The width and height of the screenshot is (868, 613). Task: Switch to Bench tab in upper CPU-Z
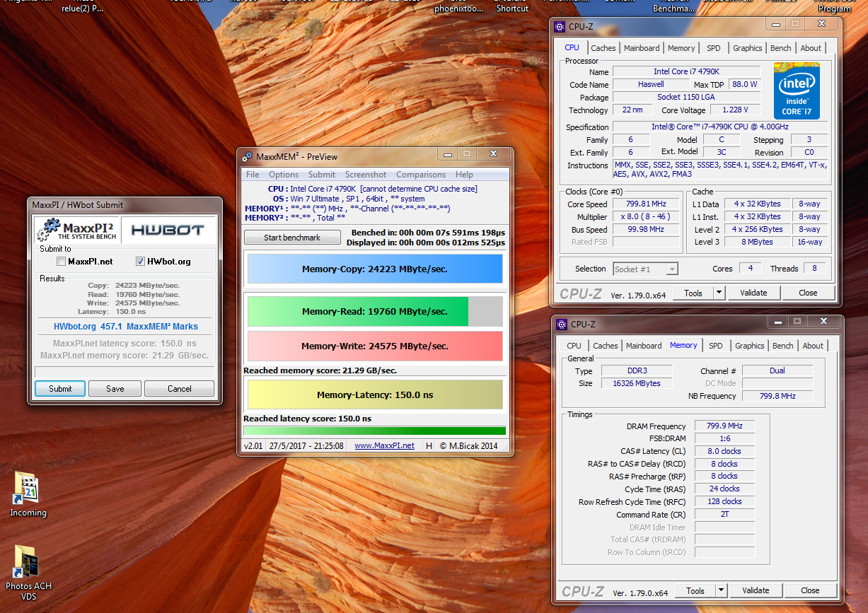pyautogui.click(x=781, y=48)
